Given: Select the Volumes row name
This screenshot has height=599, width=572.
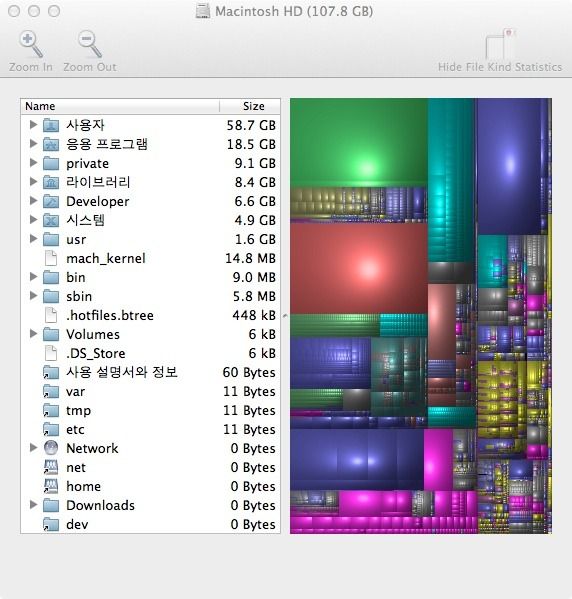Looking at the screenshot, I should click(x=93, y=335).
